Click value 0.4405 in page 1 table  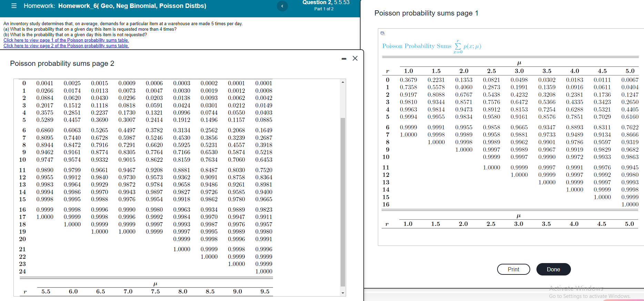point(630,109)
